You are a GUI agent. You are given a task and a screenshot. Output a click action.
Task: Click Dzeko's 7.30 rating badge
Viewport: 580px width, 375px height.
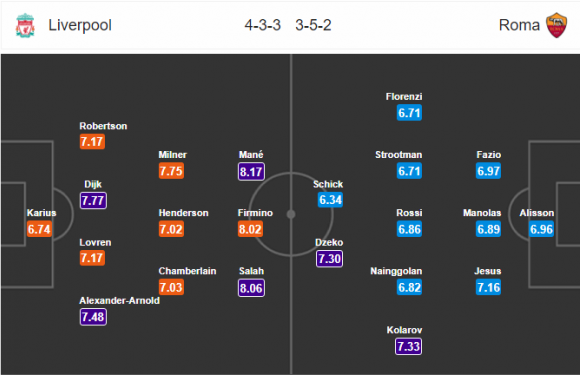coord(329,259)
